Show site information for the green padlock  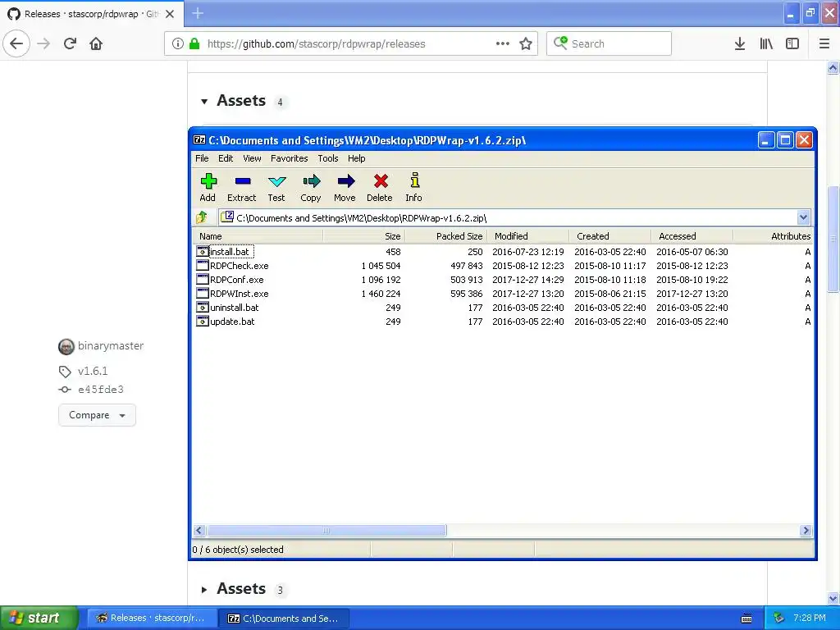point(194,43)
